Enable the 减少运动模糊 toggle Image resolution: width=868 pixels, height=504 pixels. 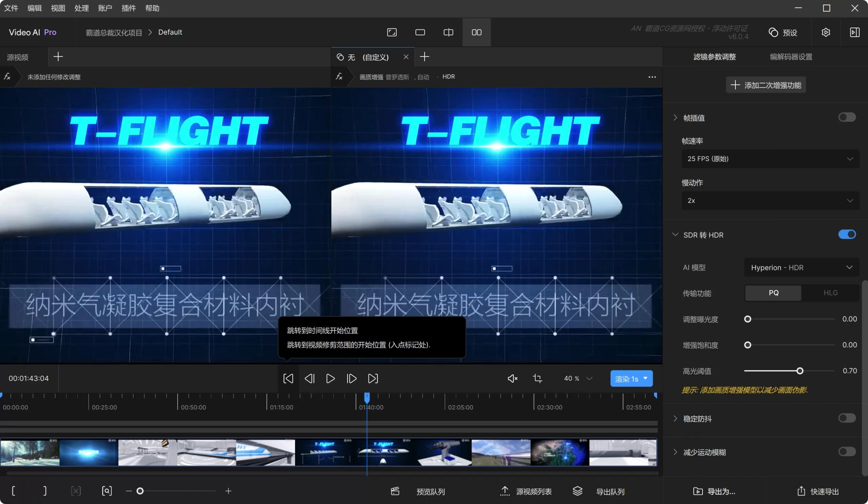pyautogui.click(x=847, y=452)
